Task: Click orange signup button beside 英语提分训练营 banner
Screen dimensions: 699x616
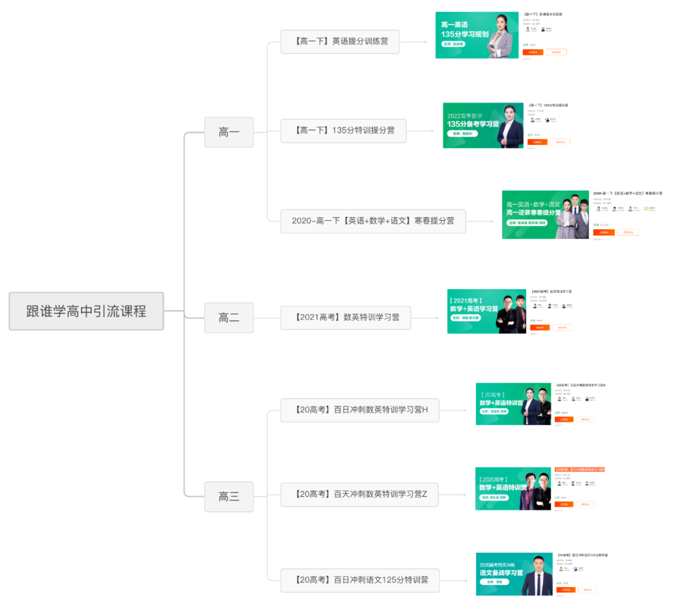Action: 533,52
